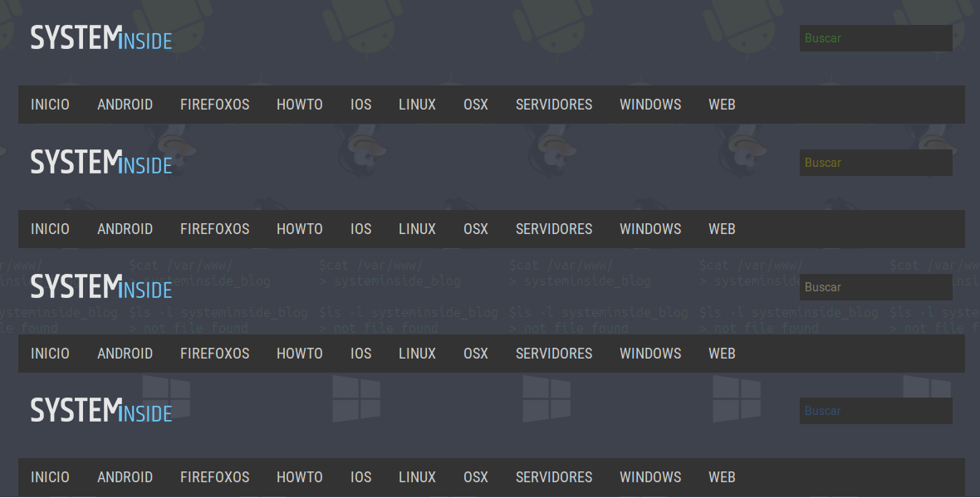Open WINDOWS in the bottom navigation bar

coord(650,477)
